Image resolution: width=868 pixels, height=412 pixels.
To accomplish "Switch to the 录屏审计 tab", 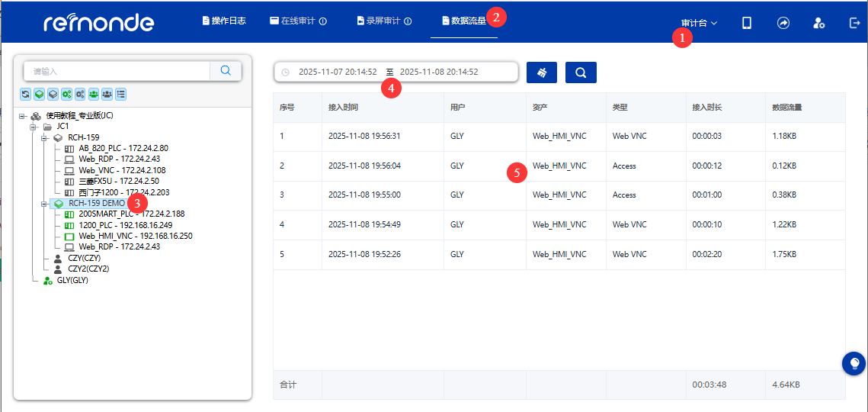I will click(384, 21).
